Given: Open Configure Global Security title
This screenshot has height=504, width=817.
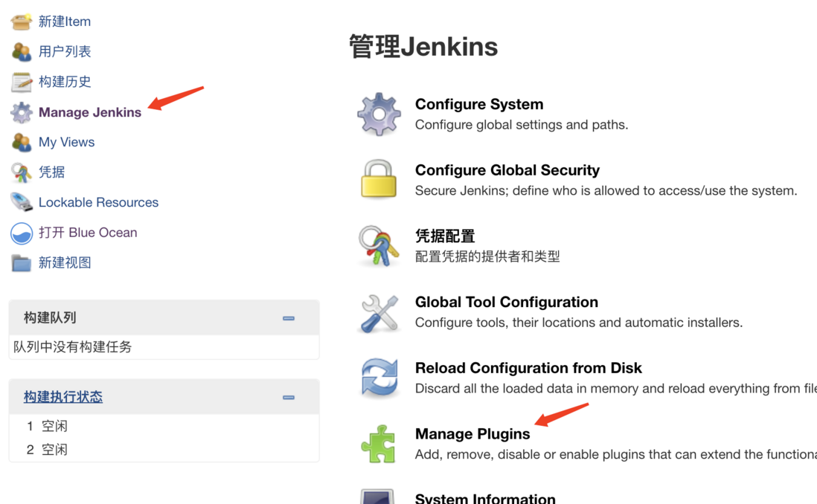Looking at the screenshot, I should click(x=507, y=170).
